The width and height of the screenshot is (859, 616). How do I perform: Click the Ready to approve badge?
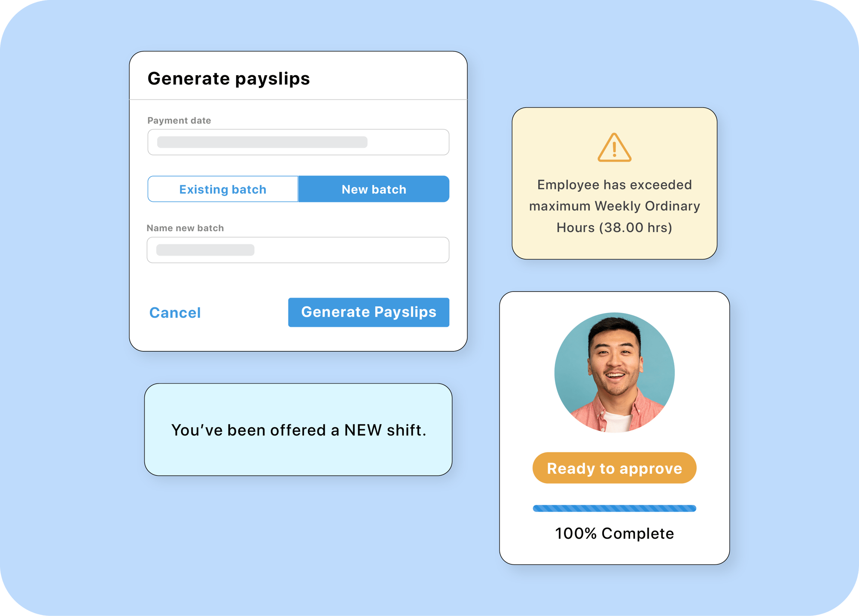point(614,468)
